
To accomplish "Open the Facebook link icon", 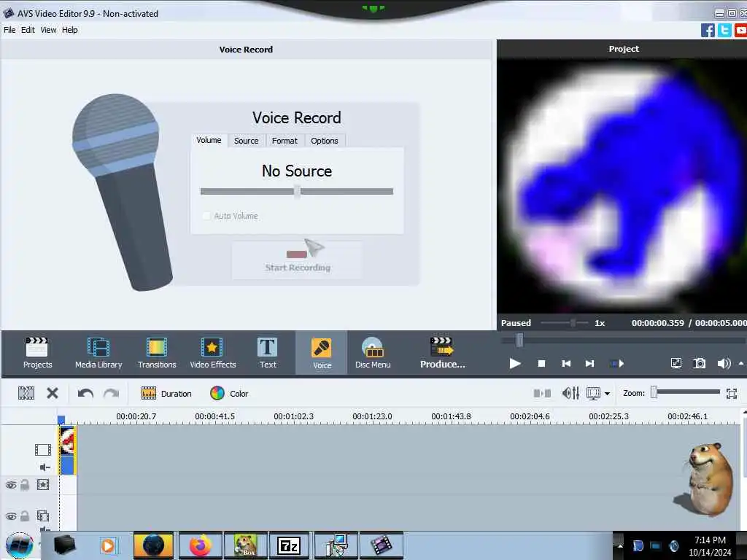I will tap(708, 31).
